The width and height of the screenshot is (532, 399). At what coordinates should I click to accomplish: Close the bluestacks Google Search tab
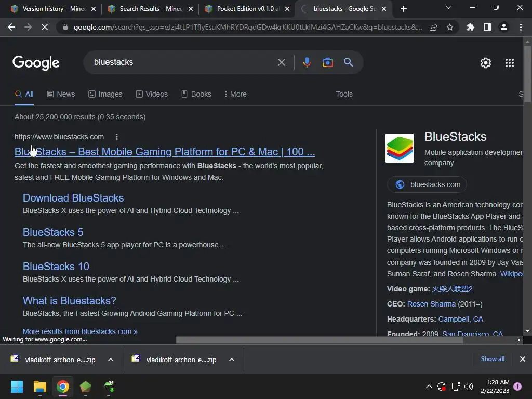pyautogui.click(x=384, y=9)
